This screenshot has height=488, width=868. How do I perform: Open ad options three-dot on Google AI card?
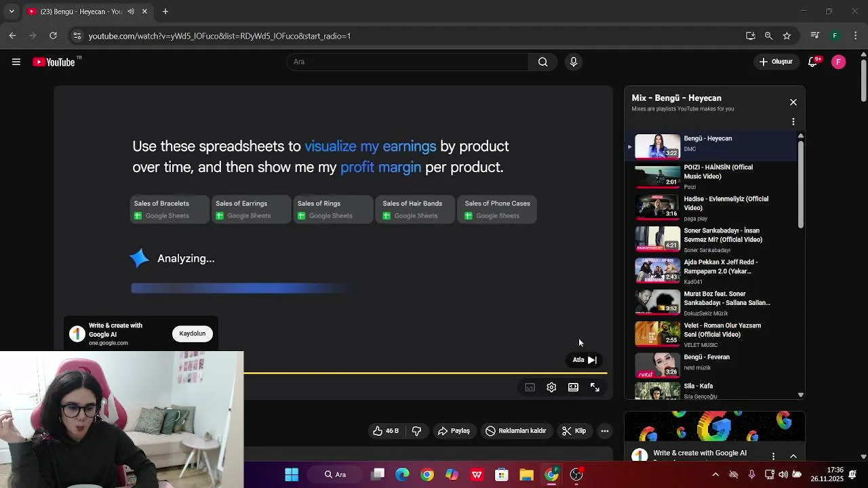click(x=773, y=456)
